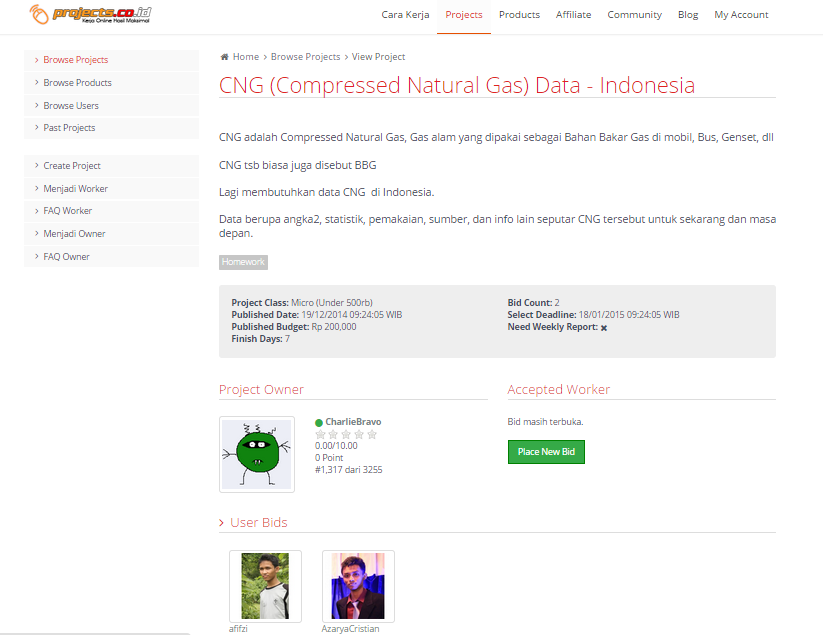Click 'Bid Count: 2' text
This screenshot has width=823, height=635.
(x=533, y=303)
